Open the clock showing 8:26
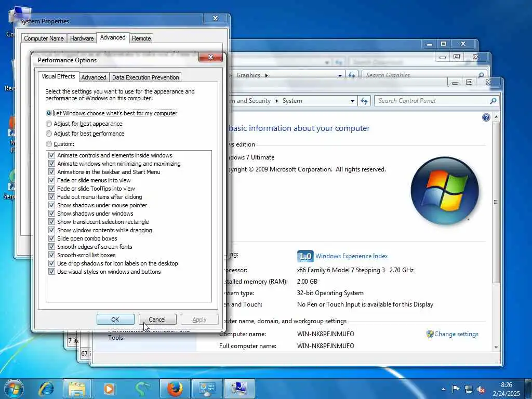The width and height of the screenshot is (532, 399). [506, 389]
